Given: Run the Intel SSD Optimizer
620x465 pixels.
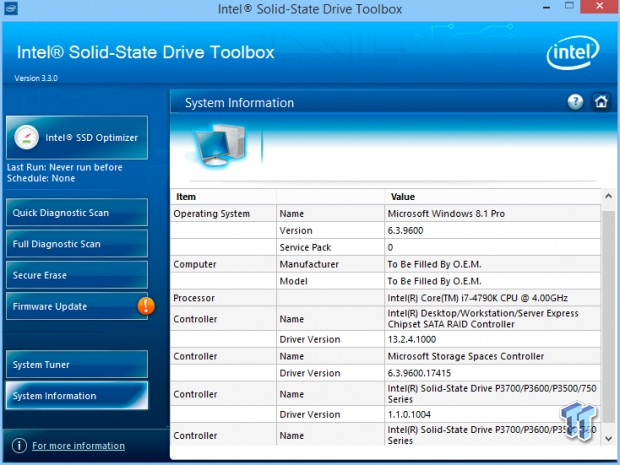Looking at the screenshot, I should (77, 138).
